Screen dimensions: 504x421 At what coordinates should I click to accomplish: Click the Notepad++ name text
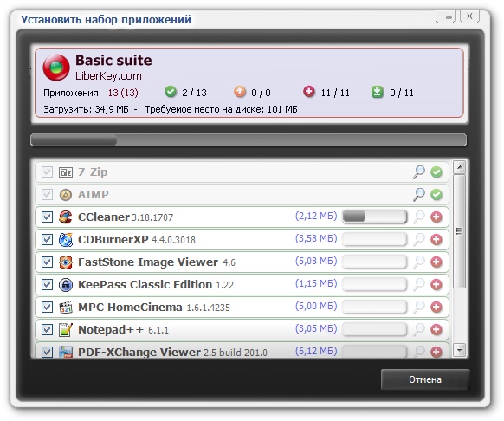[111, 330]
